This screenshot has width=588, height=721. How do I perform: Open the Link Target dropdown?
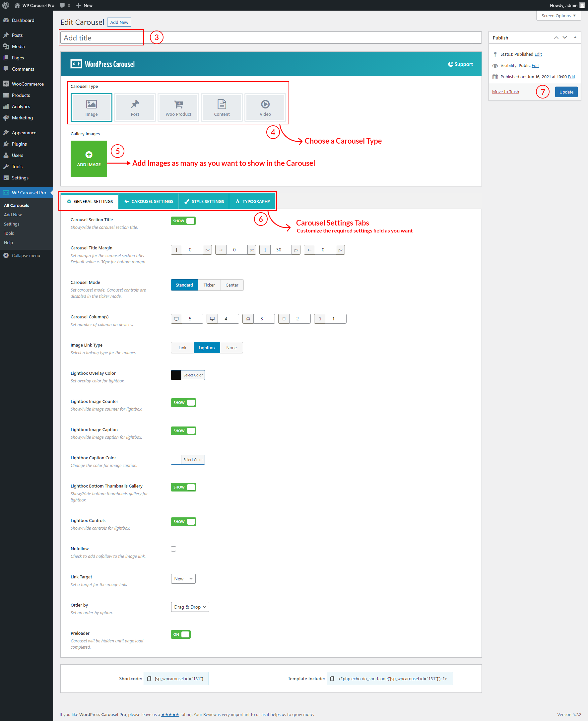coord(183,579)
